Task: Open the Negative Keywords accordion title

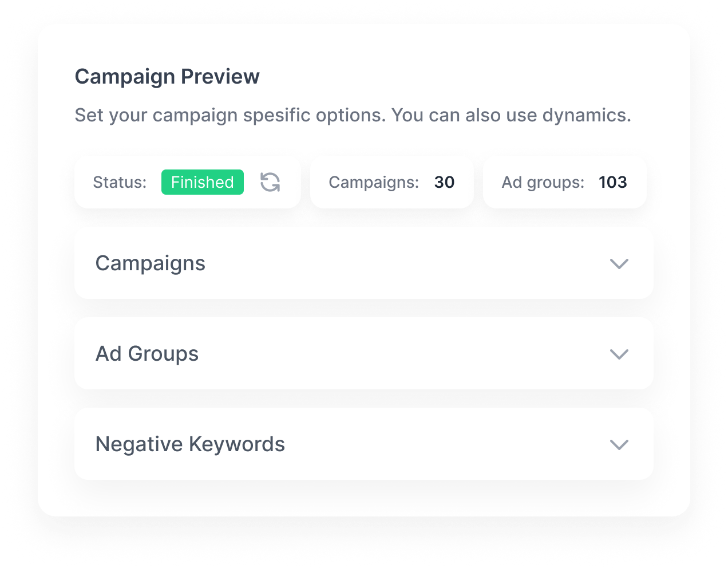Action: pyautogui.click(x=190, y=444)
